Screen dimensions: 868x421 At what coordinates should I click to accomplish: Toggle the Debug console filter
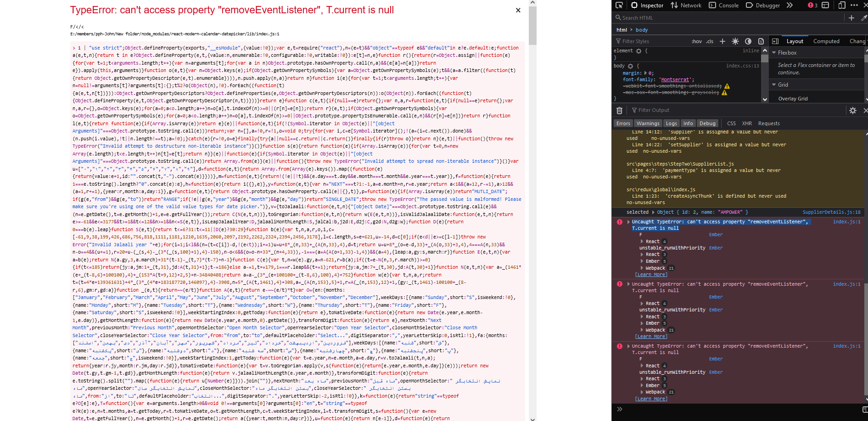click(x=707, y=123)
